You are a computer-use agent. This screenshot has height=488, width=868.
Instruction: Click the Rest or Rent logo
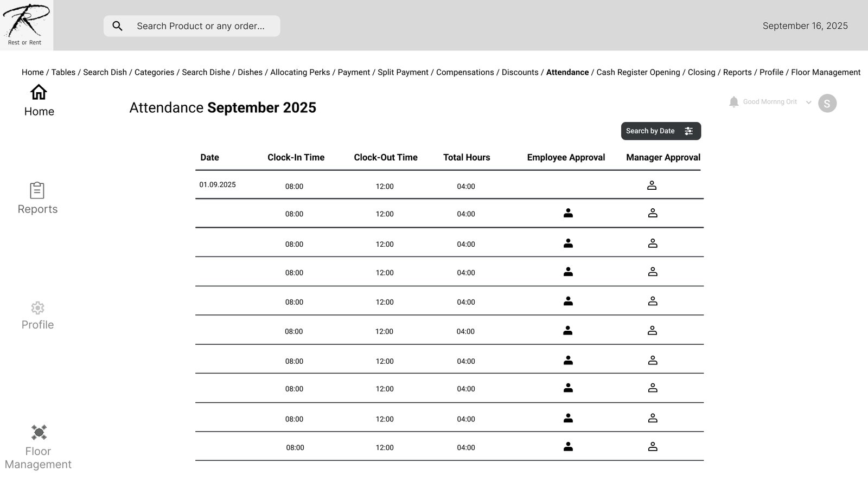pyautogui.click(x=25, y=25)
